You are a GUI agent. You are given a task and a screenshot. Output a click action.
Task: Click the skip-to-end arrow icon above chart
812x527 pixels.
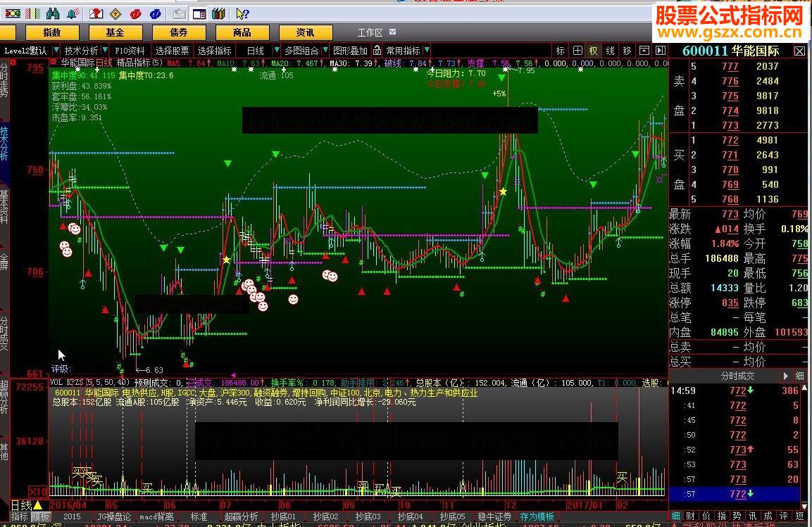tap(660, 51)
